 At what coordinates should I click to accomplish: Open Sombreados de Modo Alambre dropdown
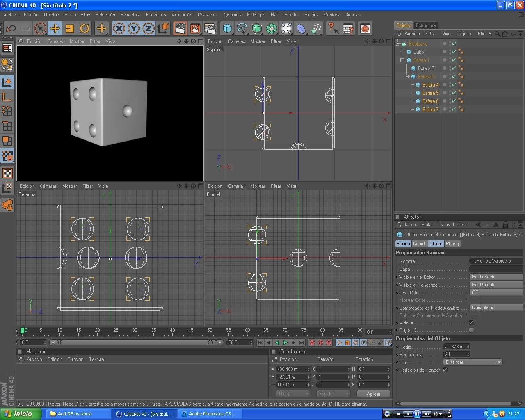click(496, 308)
